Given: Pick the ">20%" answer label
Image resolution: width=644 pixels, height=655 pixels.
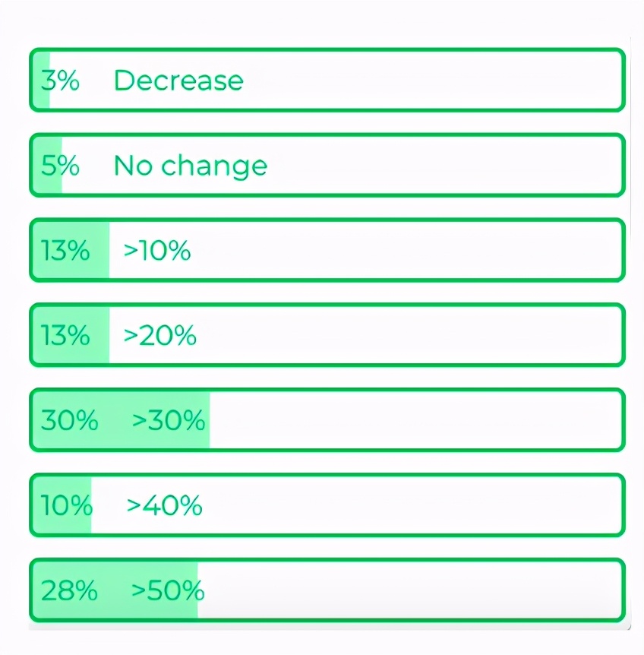Looking at the screenshot, I should [x=159, y=335].
